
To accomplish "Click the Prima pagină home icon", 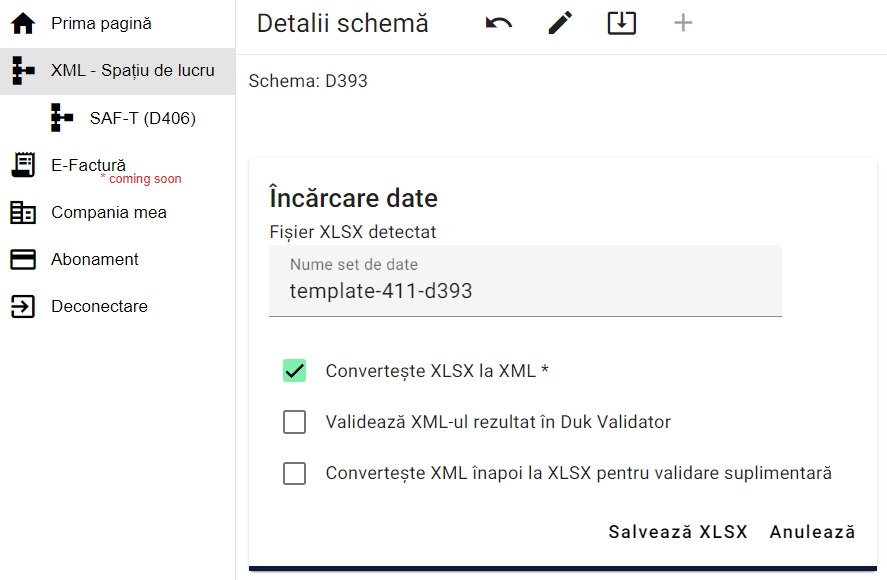I will 22,22.
